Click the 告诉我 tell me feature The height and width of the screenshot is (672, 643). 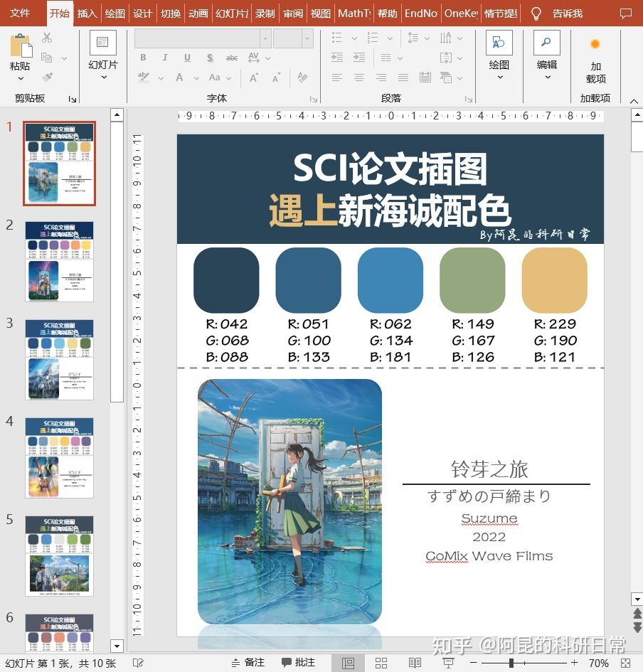[x=564, y=13]
